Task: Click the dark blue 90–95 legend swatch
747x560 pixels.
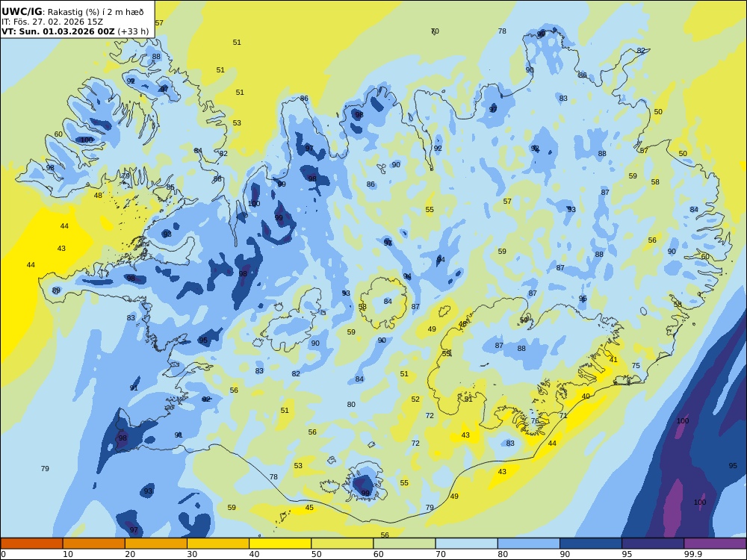Action: [x=591, y=544]
